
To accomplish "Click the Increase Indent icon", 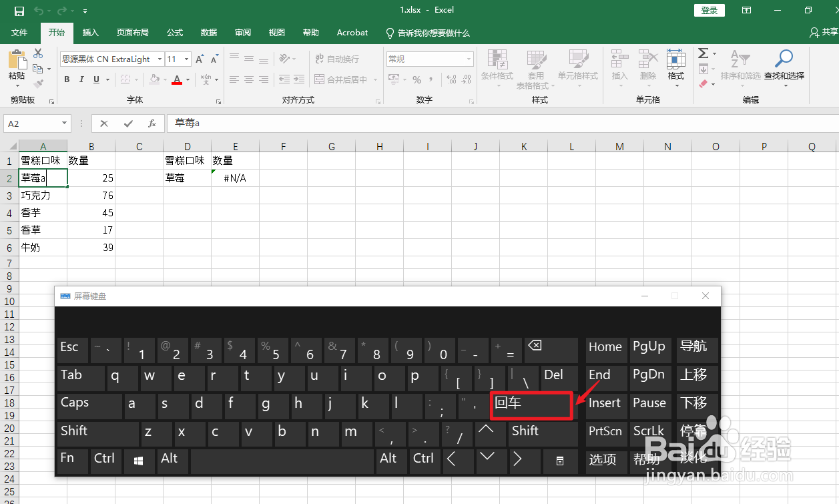I will (299, 79).
